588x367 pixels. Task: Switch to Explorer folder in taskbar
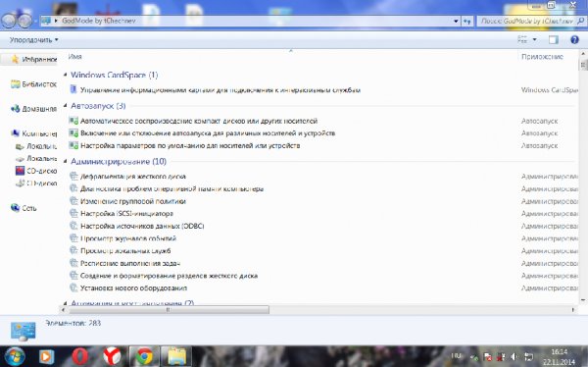pyautogui.click(x=176, y=356)
